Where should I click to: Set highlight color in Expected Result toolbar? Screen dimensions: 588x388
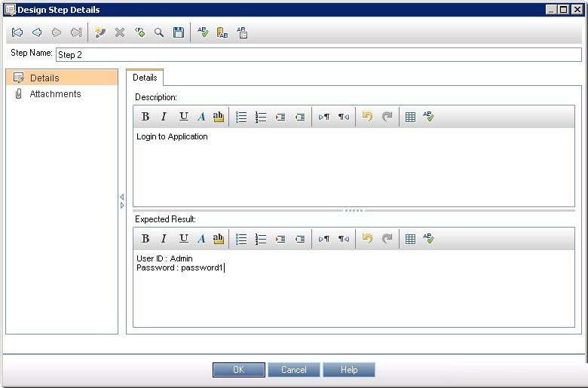(x=219, y=238)
